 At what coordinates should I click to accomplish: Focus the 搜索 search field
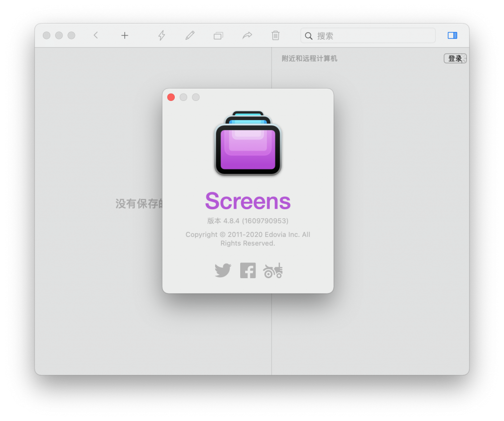[x=368, y=36]
